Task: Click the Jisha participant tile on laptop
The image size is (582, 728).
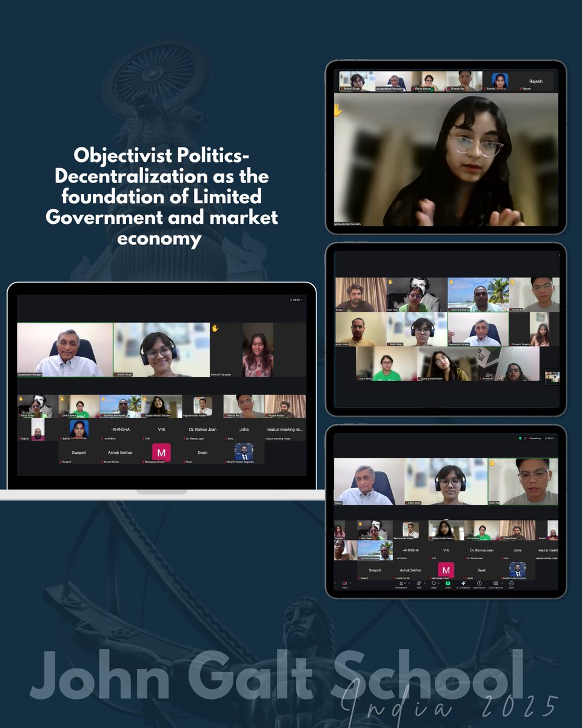Action: point(244,430)
